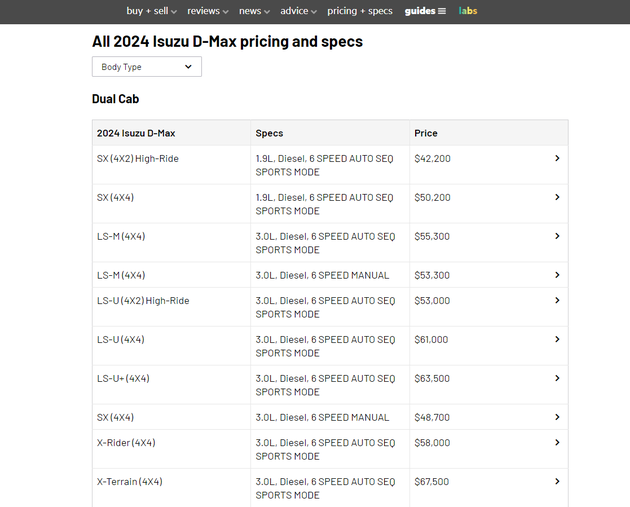
Task: Click the arrow icon on the $55,300 LS-M row
Action: [x=557, y=236]
